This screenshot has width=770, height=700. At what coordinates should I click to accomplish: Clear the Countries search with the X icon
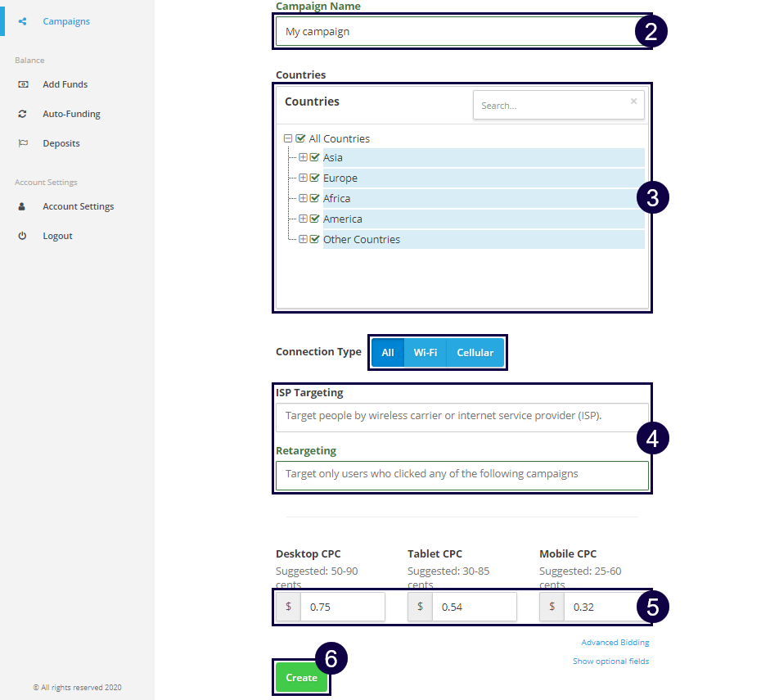(x=633, y=102)
